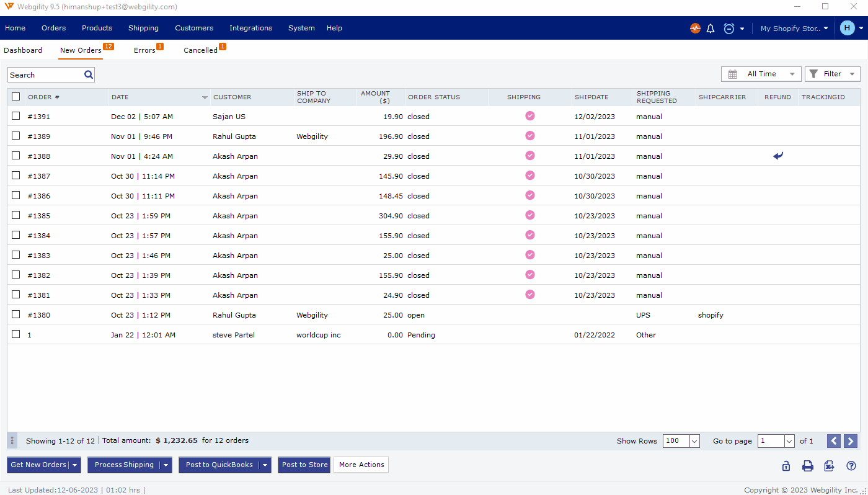Viewport: 868px width, 495px height.
Task: Open help via the question mark icon
Action: (x=851, y=466)
